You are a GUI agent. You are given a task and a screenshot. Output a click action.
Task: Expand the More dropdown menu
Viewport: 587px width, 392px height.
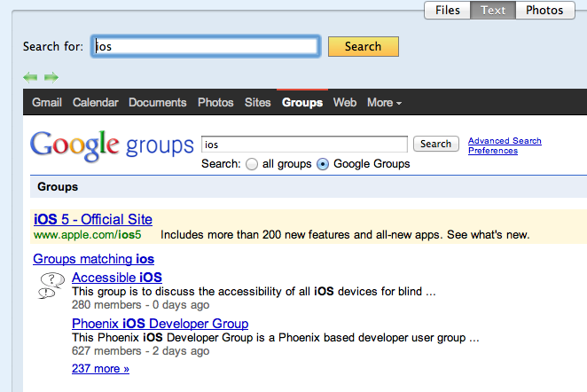tap(384, 103)
